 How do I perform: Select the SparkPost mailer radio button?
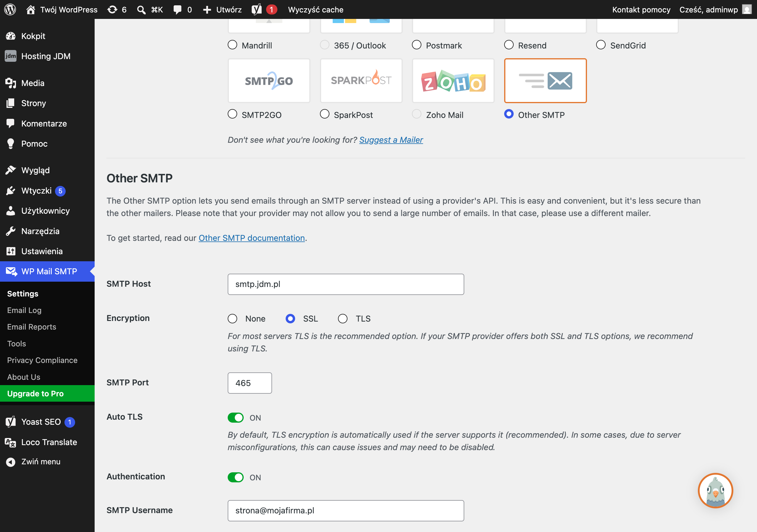point(325,114)
